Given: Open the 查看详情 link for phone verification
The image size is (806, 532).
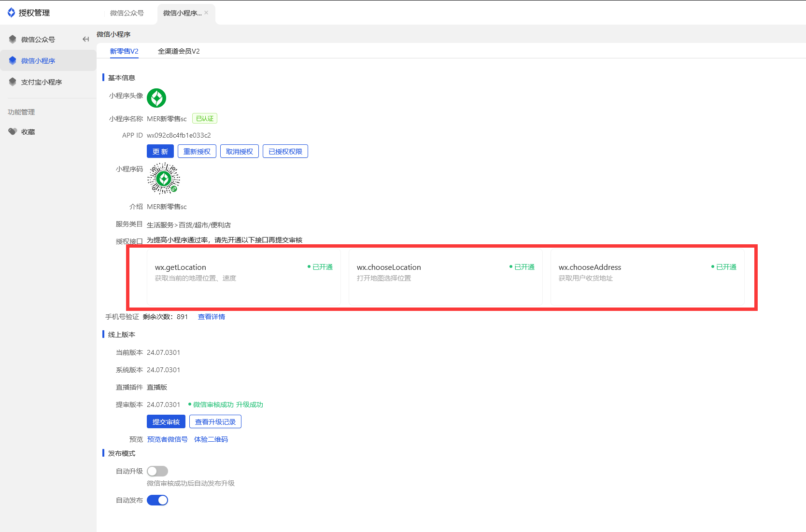Looking at the screenshot, I should pyautogui.click(x=212, y=317).
